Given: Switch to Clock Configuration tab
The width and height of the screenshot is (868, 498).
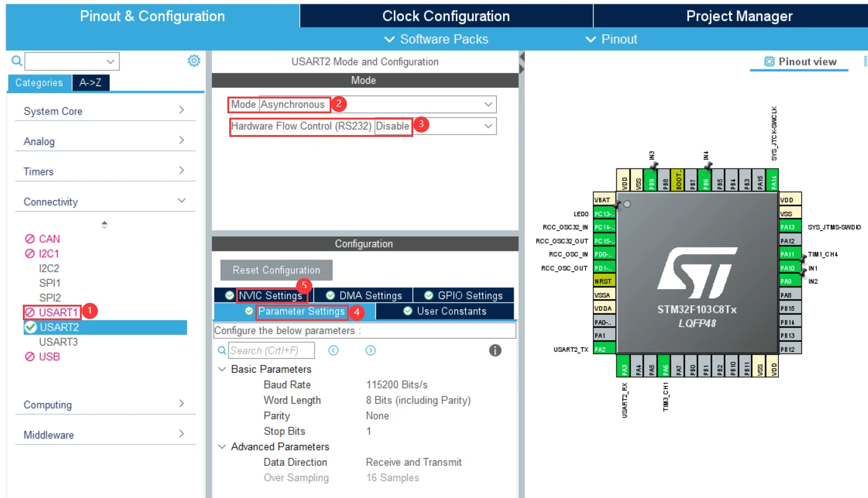Looking at the screenshot, I should 446,16.
